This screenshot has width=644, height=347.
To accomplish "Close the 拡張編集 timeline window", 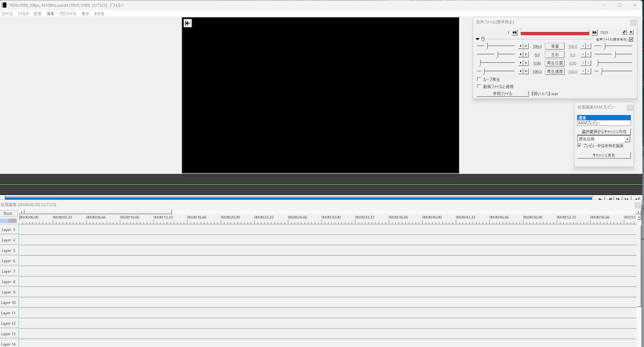I will click(638, 205).
